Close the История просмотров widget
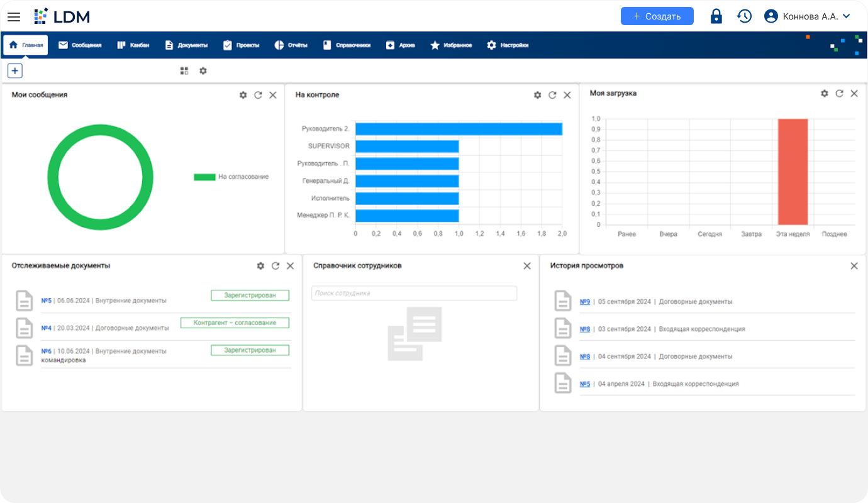The image size is (868, 503). (854, 266)
